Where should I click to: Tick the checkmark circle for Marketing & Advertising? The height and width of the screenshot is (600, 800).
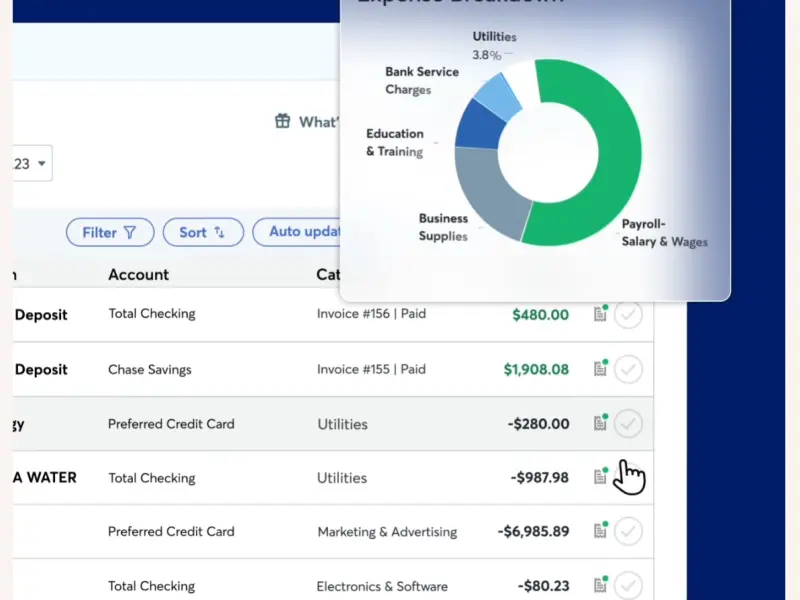click(x=628, y=532)
